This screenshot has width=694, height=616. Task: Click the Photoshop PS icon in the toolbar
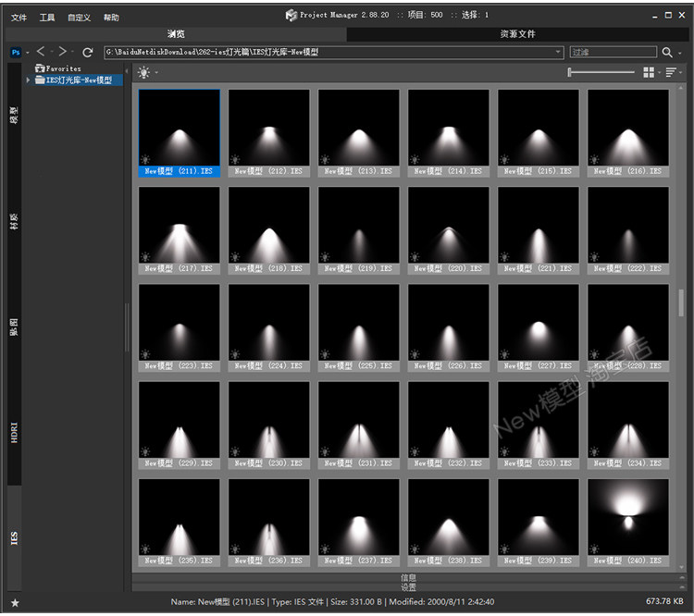16,53
